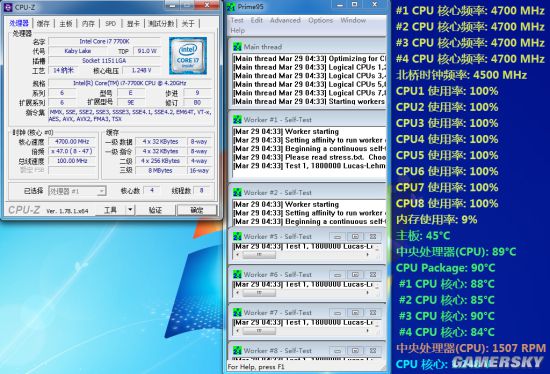Click the 核心电压 field showing 1.248 V

(x=141, y=71)
